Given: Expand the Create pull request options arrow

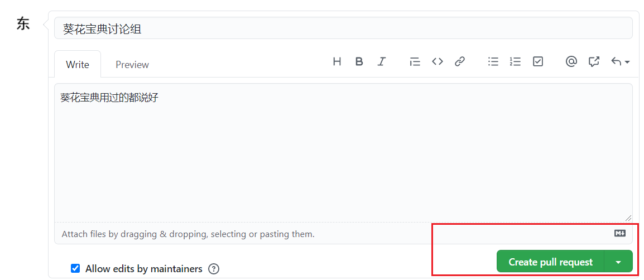Looking at the screenshot, I should tap(618, 262).
